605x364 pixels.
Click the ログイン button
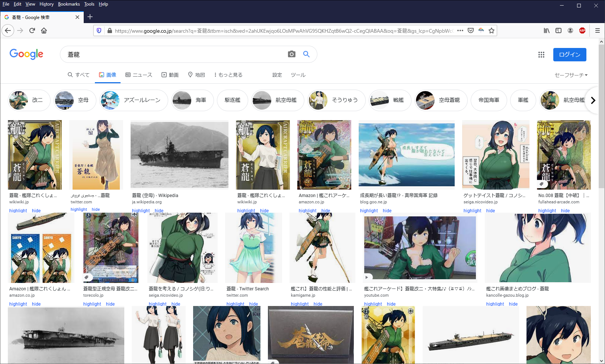point(570,55)
